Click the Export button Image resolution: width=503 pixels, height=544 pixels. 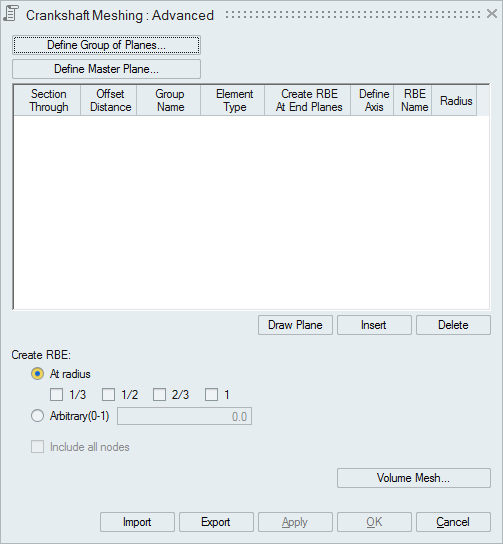pyautogui.click(x=216, y=522)
